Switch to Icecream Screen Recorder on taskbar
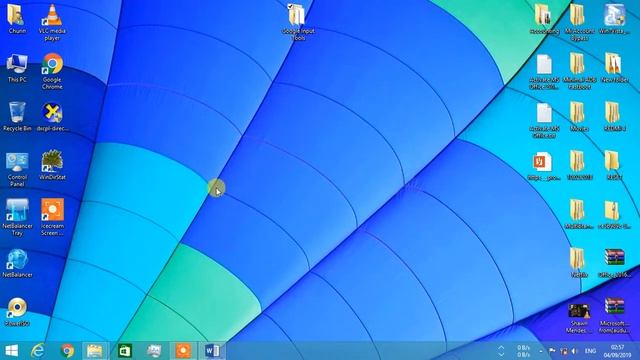 (x=183, y=351)
